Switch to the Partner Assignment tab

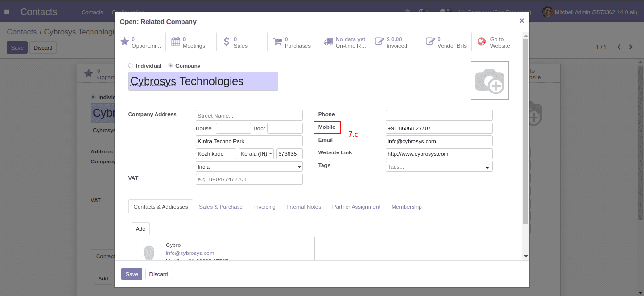[356, 207]
